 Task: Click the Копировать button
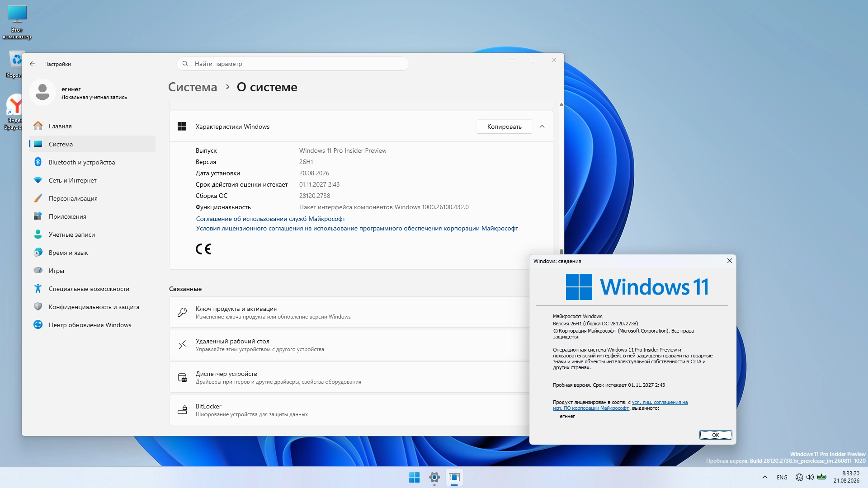click(504, 127)
